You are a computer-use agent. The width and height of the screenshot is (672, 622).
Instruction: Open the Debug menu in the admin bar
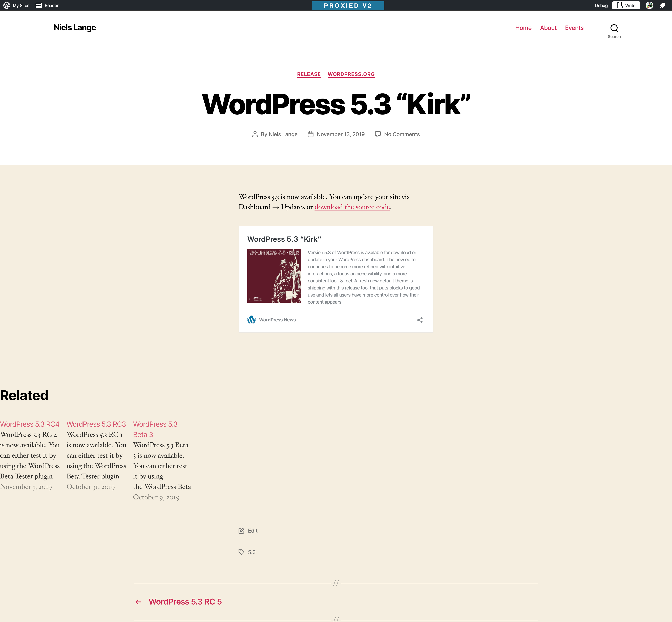(x=601, y=5)
